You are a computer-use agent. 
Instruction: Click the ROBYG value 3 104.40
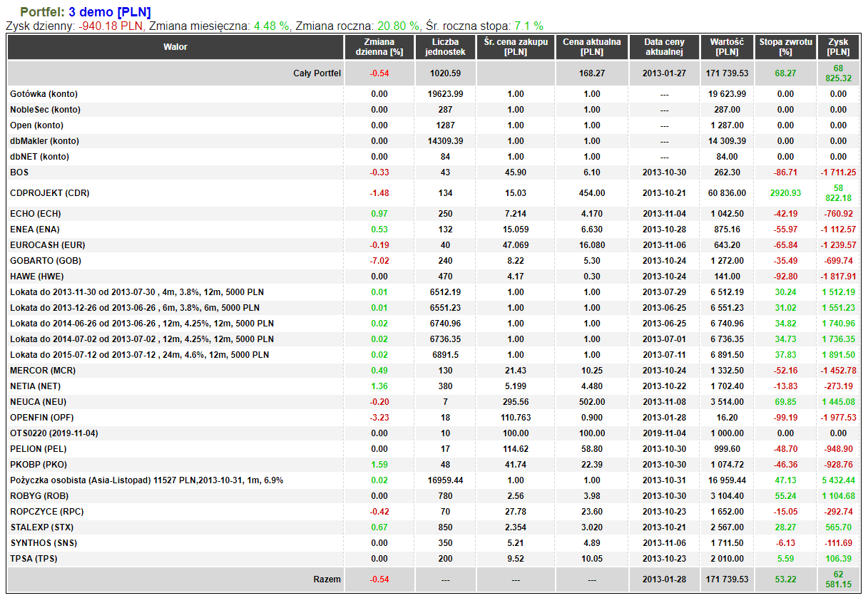727,496
